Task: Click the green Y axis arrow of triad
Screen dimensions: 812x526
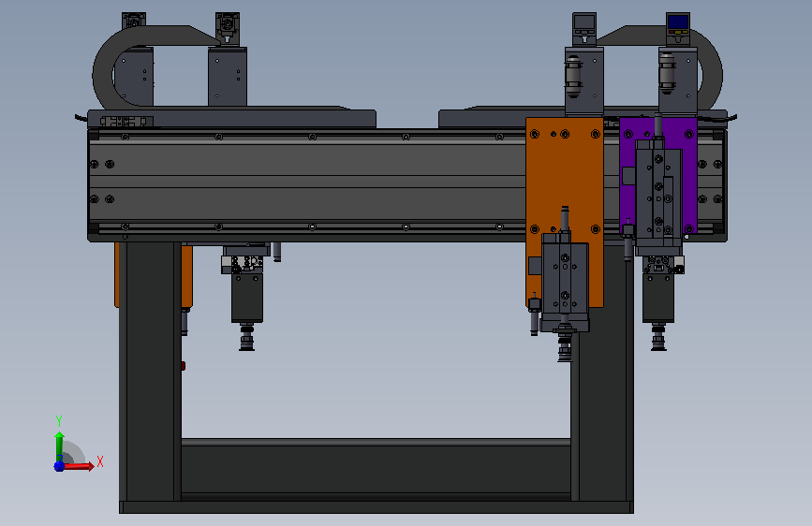Action: click(60, 446)
